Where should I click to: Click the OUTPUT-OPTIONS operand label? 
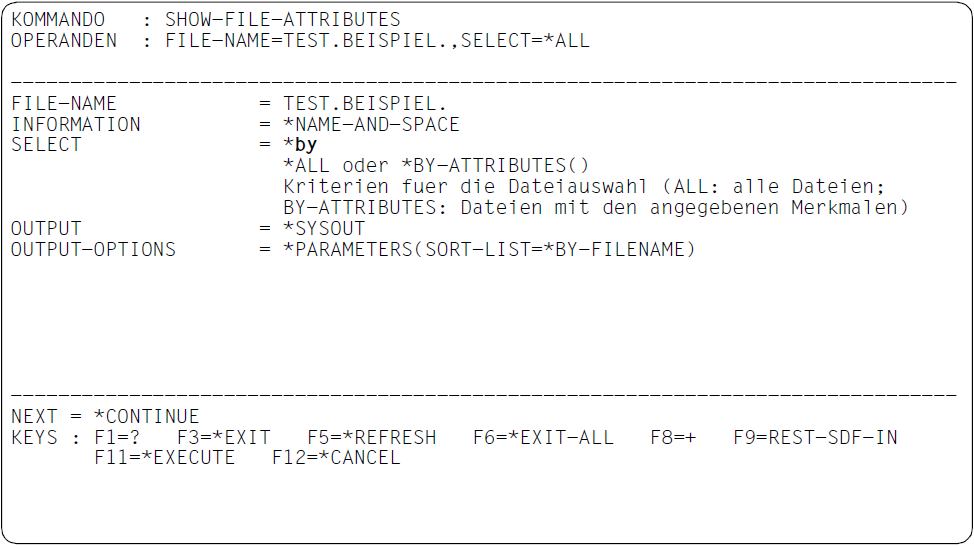pyautogui.click(x=93, y=249)
